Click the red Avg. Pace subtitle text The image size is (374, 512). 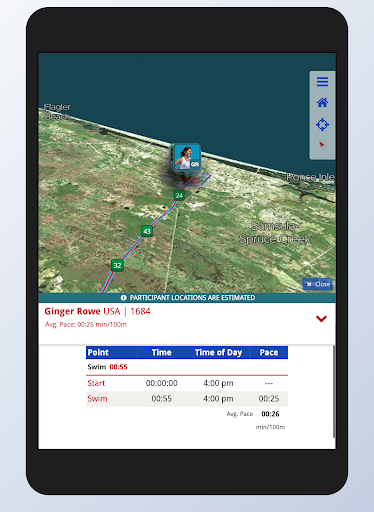[86, 324]
